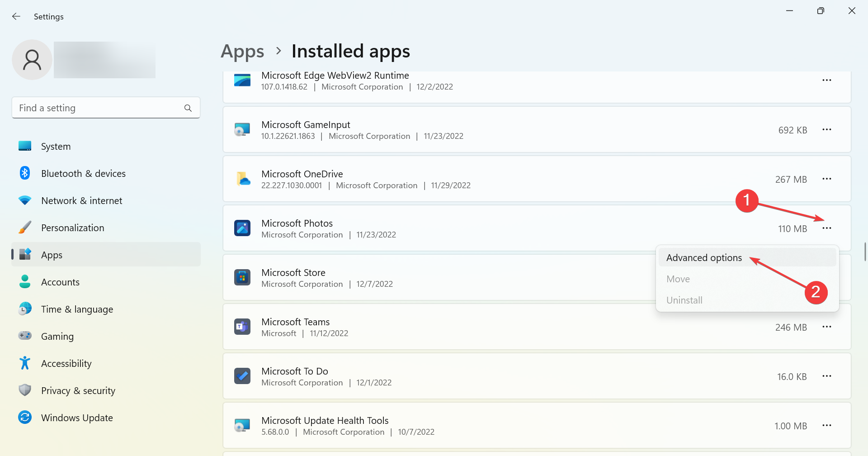Click Uninstall in the context menu
868x456 pixels.
(747, 300)
